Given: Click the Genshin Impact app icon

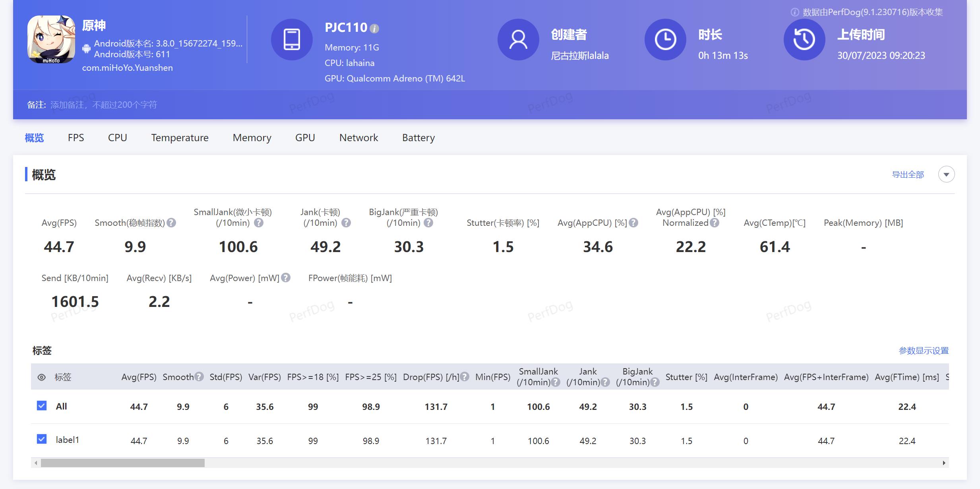Looking at the screenshot, I should point(51,39).
